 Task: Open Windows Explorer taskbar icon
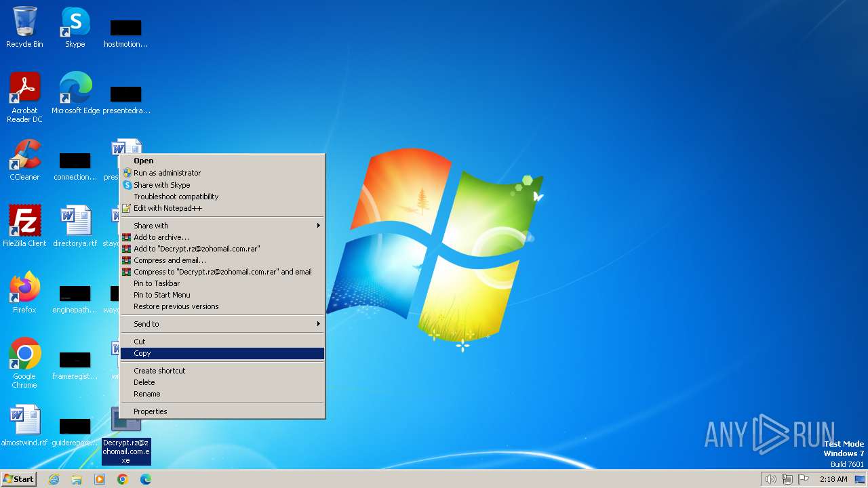pyautogui.click(x=77, y=479)
